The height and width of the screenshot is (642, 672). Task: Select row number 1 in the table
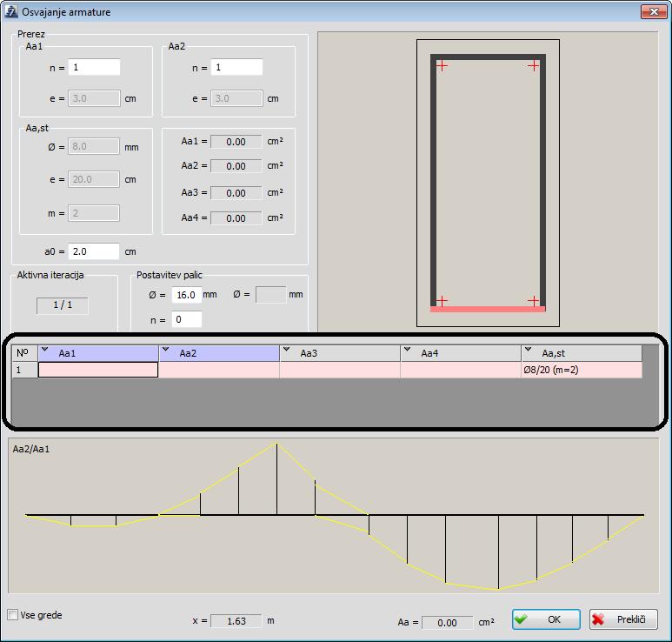(25, 370)
